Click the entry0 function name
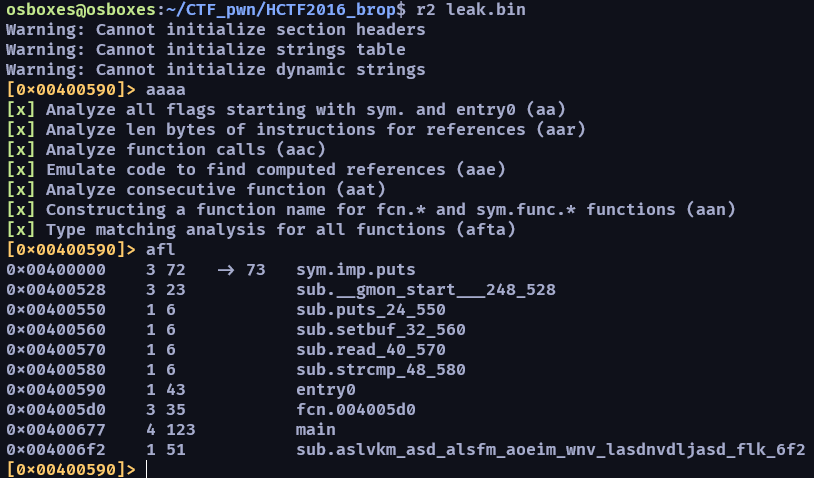The height and width of the screenshot is (478, 814). coord(325,390)
